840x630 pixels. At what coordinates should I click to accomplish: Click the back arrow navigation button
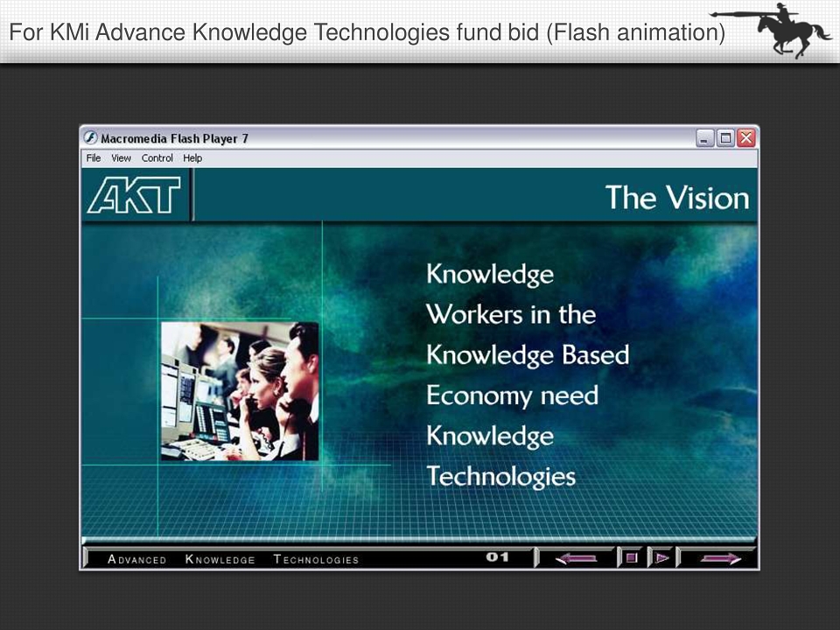tap(577, 558)
